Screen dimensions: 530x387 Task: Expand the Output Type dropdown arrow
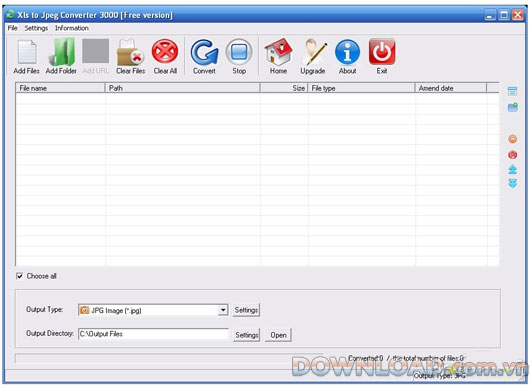223,310
